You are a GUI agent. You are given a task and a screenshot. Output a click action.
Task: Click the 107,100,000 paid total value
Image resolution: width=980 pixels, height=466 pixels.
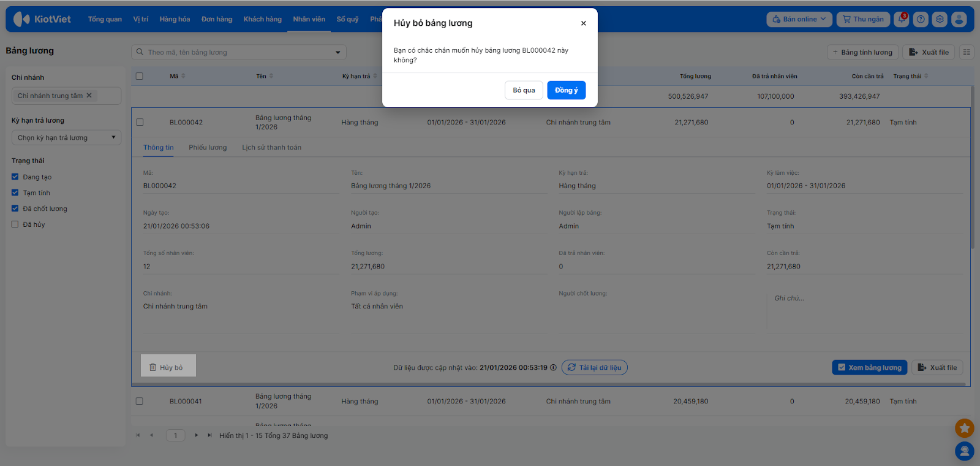point(775,96)
